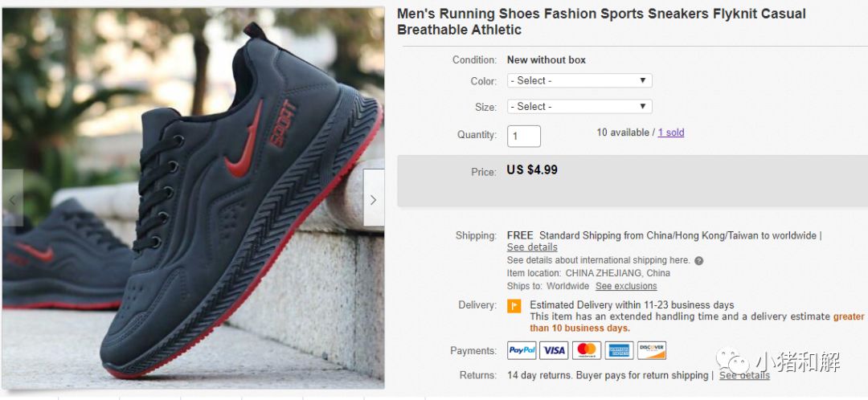The width and height of the screenshot is (868, 400).
Task: Open the '1 sold' link
Action: click(x=671, y=133)
